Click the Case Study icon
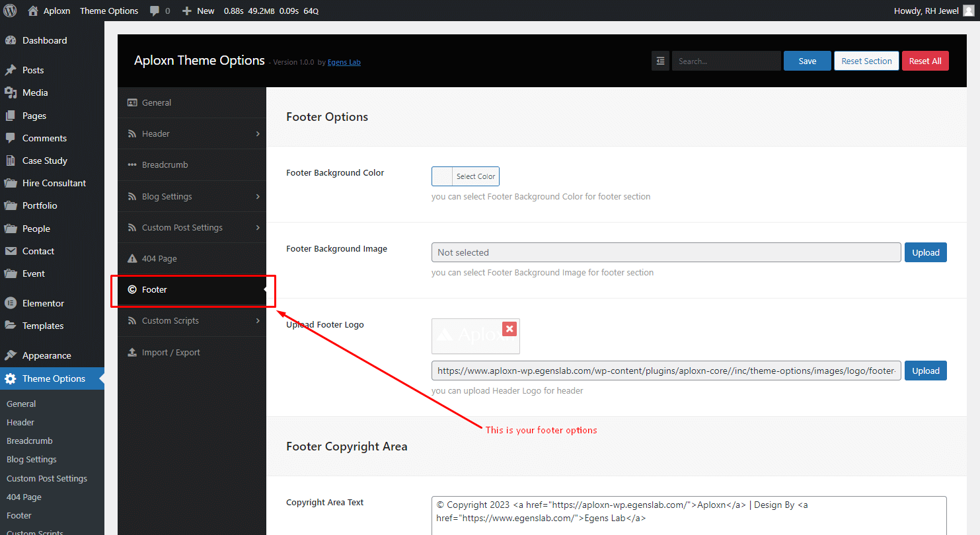980x535 pixels. point(11,160)
